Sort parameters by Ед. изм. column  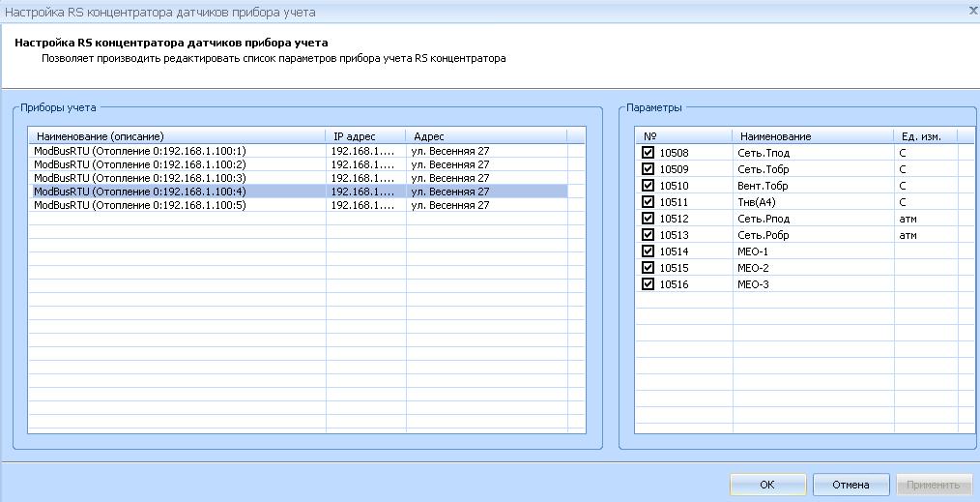pyautogui.click(x=925, y=136)
